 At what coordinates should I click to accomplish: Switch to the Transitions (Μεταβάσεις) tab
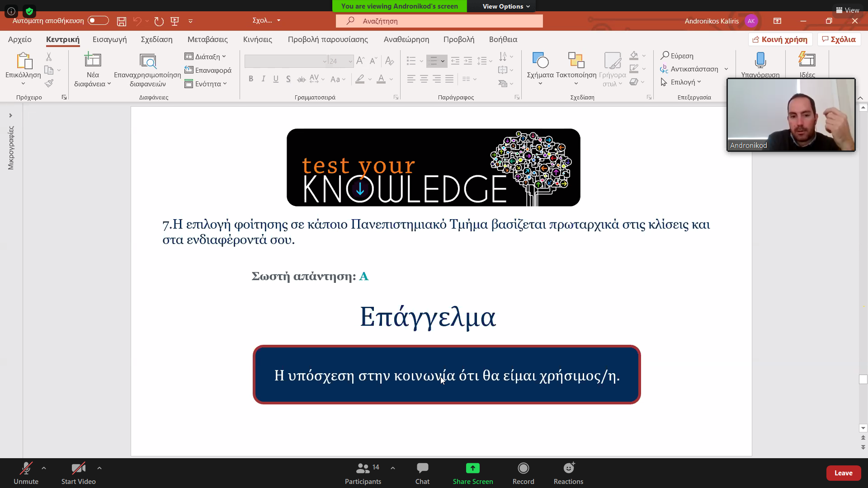click(x=208, y=39)
